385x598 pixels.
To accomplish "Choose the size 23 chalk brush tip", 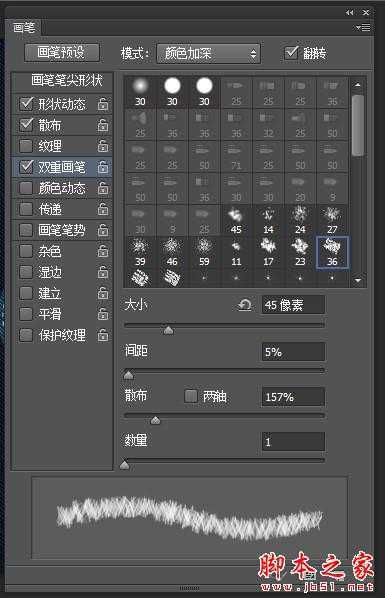I will click(300, 252).
